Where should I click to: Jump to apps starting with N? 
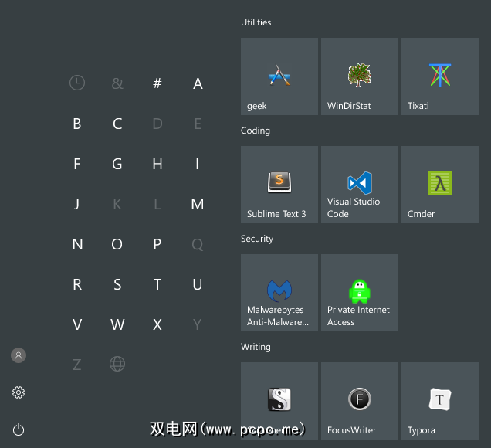pyautogui.click(x=77, y=244)
